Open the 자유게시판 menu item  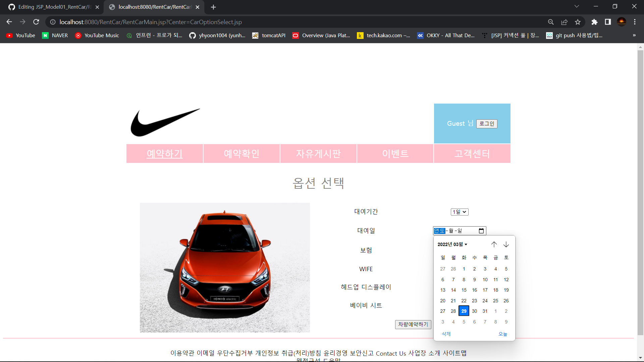[x=318, y=154]
